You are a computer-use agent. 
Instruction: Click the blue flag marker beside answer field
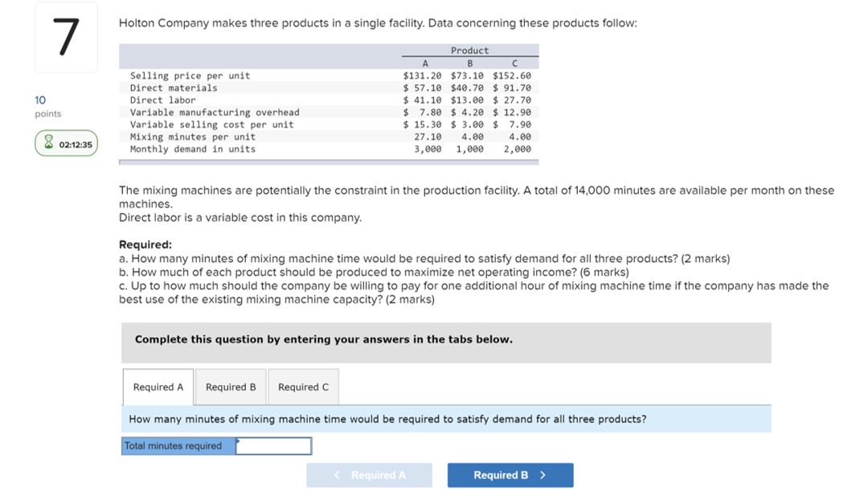coord(237,440)
